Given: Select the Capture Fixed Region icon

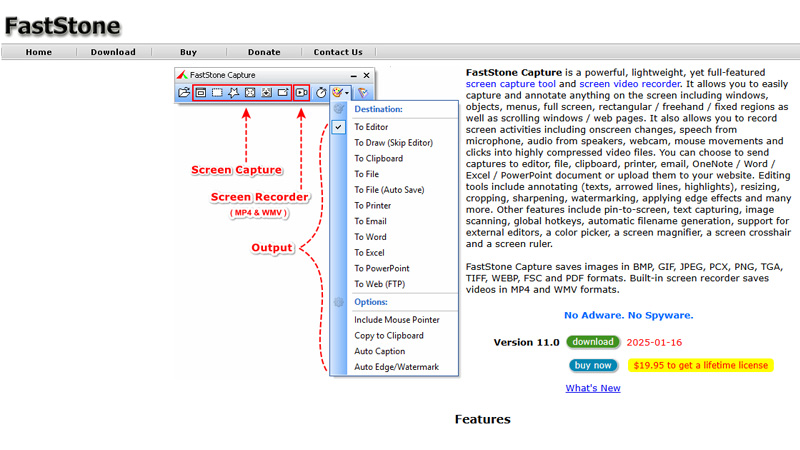Looking at the screenshot, I should pos(283,92).
